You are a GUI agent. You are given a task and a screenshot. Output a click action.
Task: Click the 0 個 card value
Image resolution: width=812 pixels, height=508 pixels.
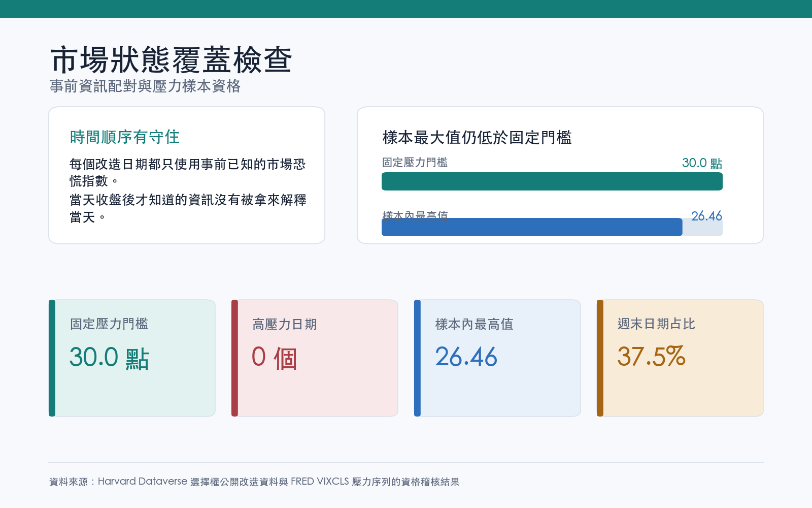tap(274, 357)
